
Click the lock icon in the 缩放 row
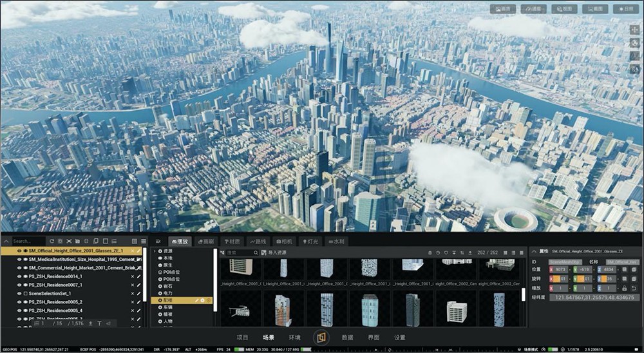(x=623, y=288)
